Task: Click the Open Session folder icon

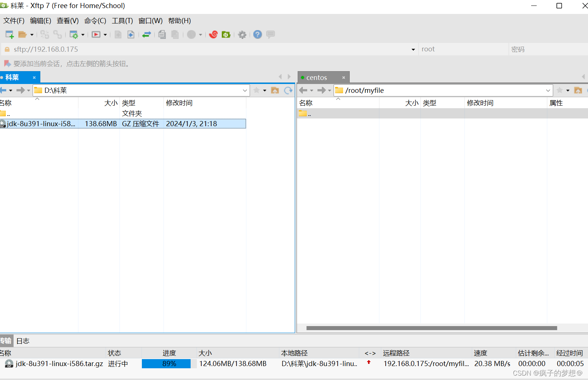Action: [x=22, y=34]
